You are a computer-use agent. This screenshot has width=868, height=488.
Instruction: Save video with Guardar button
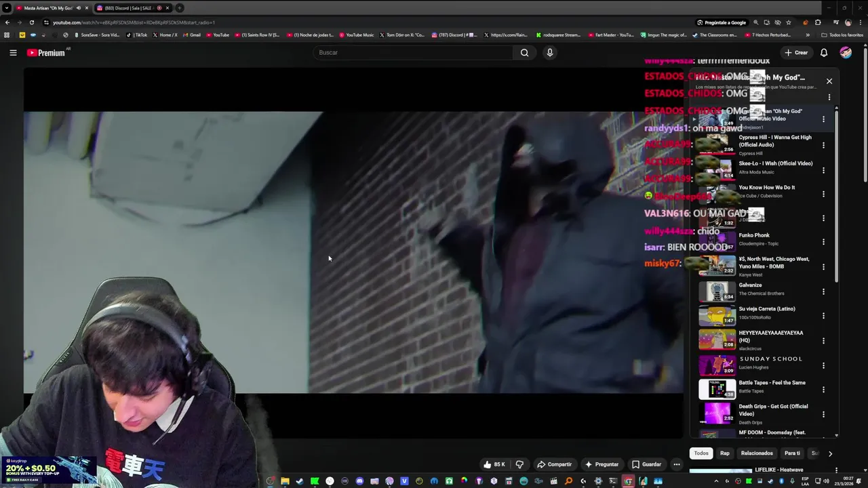pyautogui.click(x=646, y=464)
